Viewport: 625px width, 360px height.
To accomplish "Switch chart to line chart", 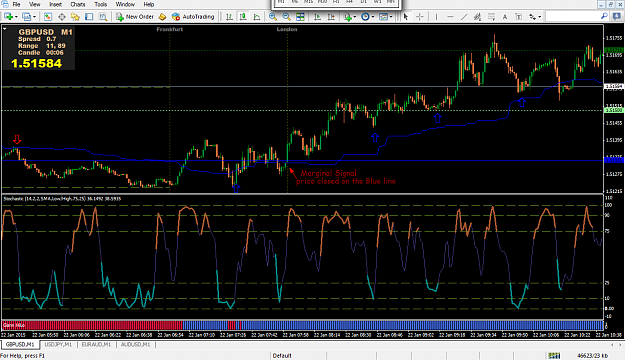I will [257, 17].
